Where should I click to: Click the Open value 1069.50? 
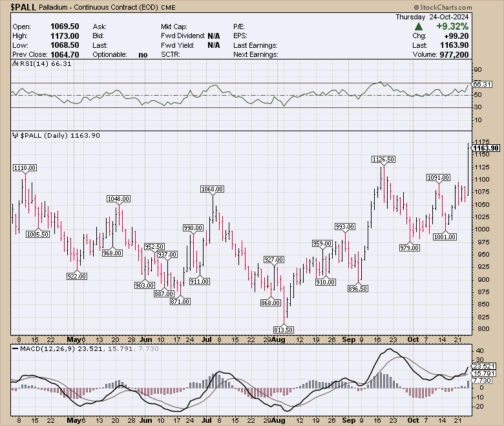click(65, 27)
